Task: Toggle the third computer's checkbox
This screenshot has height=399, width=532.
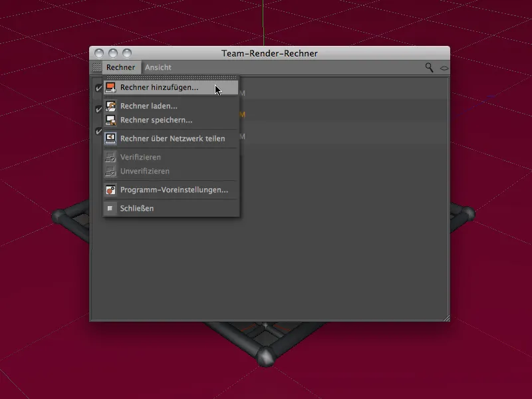Action: (98, 131)
